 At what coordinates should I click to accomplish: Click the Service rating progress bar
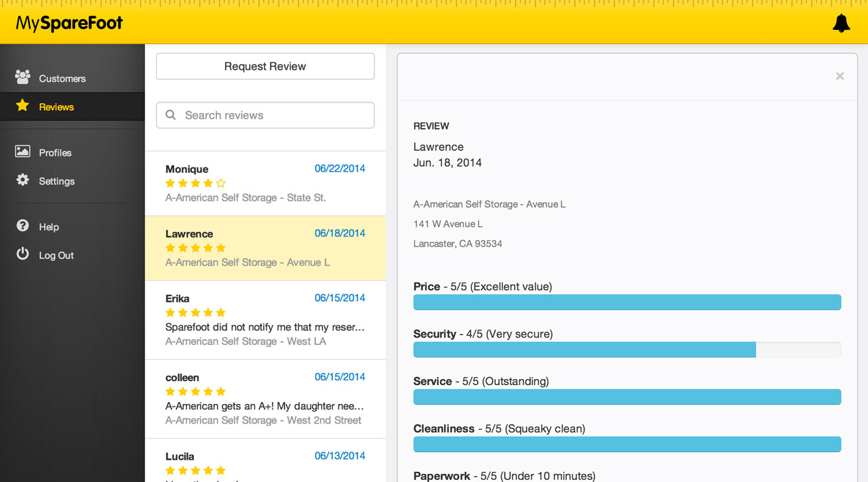[627, 397]
